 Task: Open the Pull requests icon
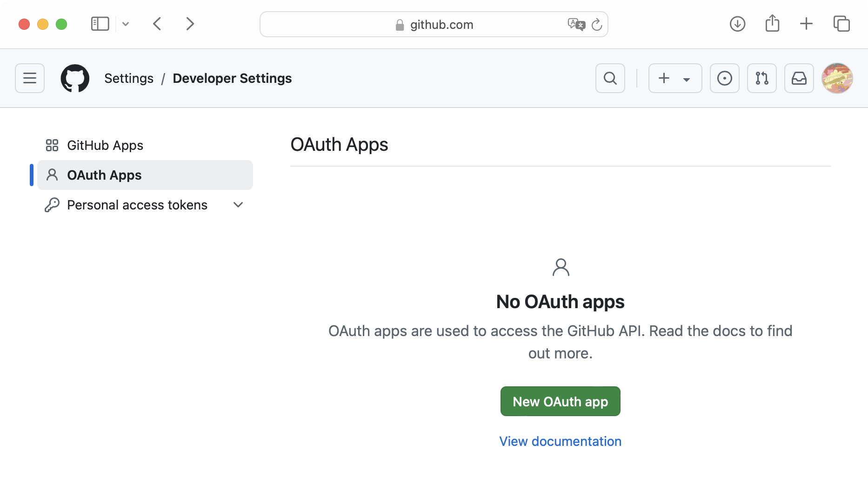pyautogui.click(x=761, y=78)
